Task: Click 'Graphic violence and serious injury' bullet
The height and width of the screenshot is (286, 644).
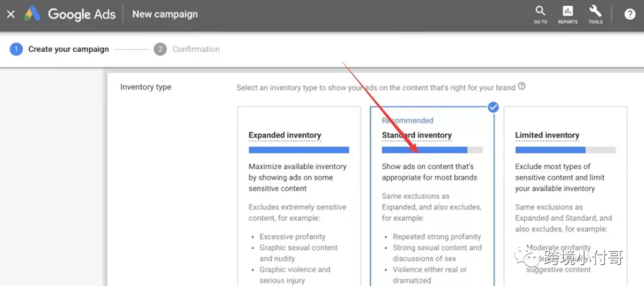Action: 295,275
